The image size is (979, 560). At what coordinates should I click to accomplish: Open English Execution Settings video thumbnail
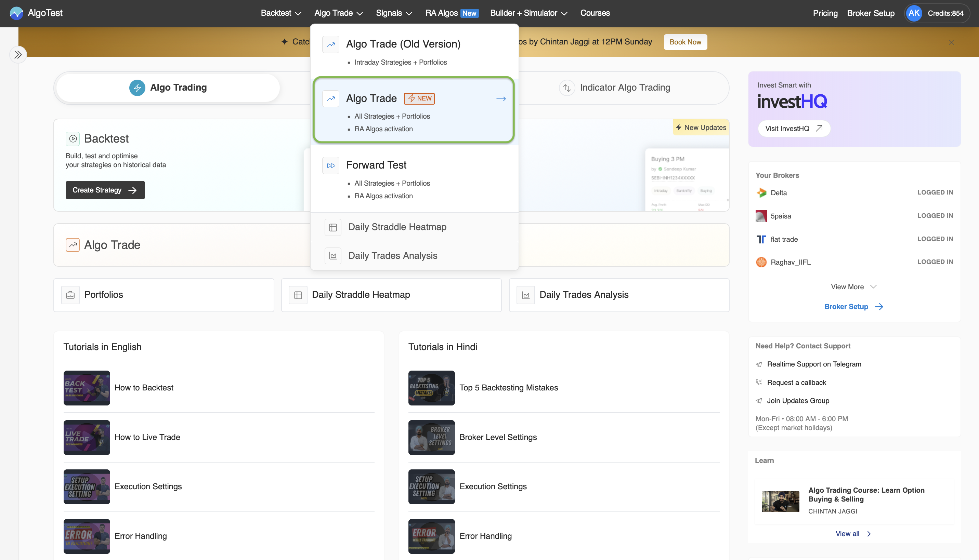pos(87,487)
